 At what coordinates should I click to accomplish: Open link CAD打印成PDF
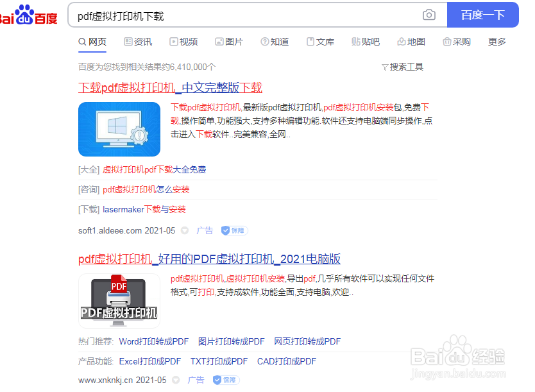[287, 361]
